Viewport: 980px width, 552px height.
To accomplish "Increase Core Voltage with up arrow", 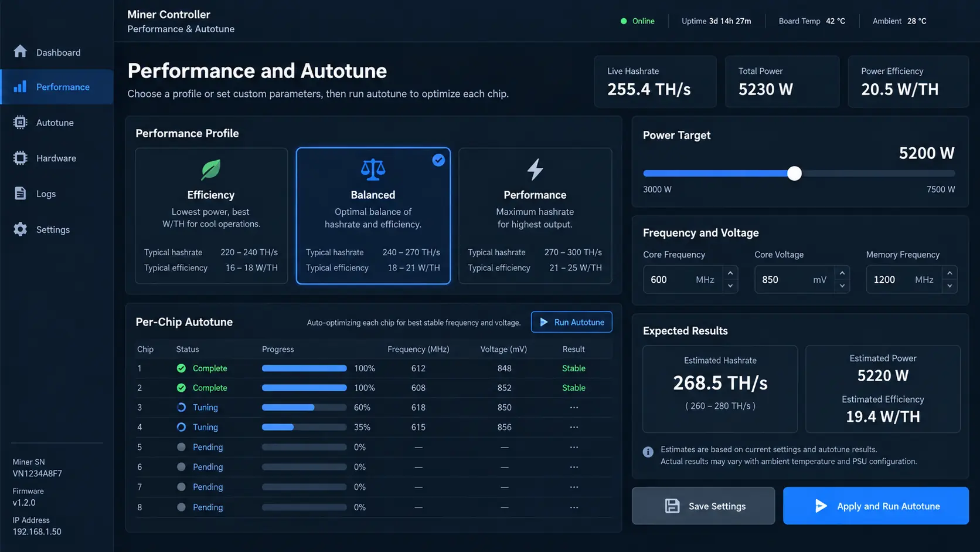I will click(842, 273).
